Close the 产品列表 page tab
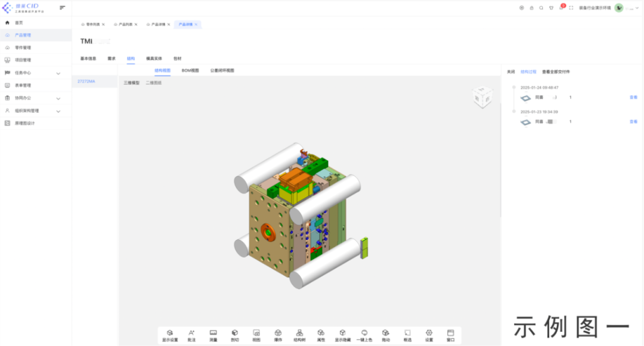The width and height of the screenshot is (644, 346). (136, 24)
